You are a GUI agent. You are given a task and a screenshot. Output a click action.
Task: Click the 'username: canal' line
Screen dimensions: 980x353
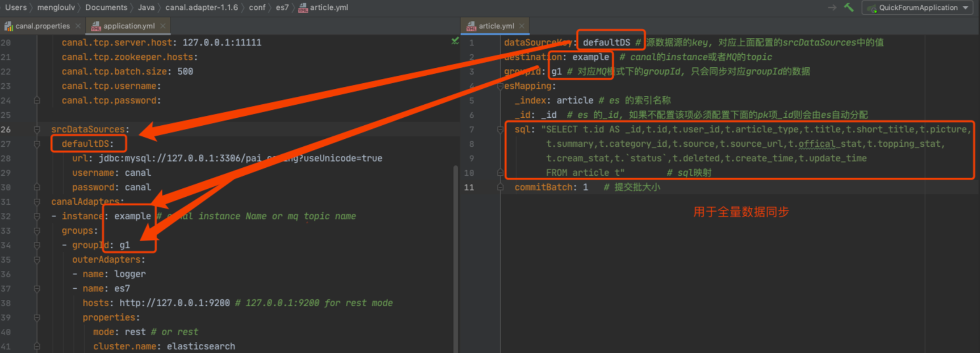coord(111,173)
